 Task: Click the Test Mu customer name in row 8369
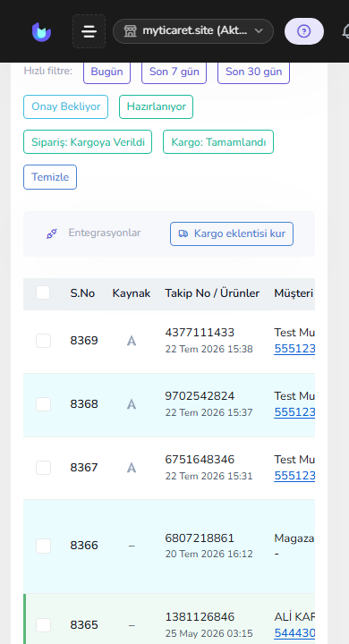[294, 332]
